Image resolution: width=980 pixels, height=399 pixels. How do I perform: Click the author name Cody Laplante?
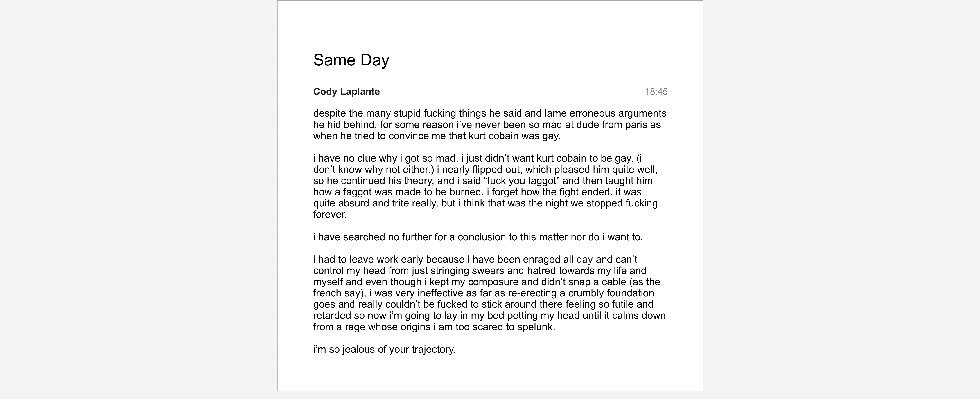point(346,91)
